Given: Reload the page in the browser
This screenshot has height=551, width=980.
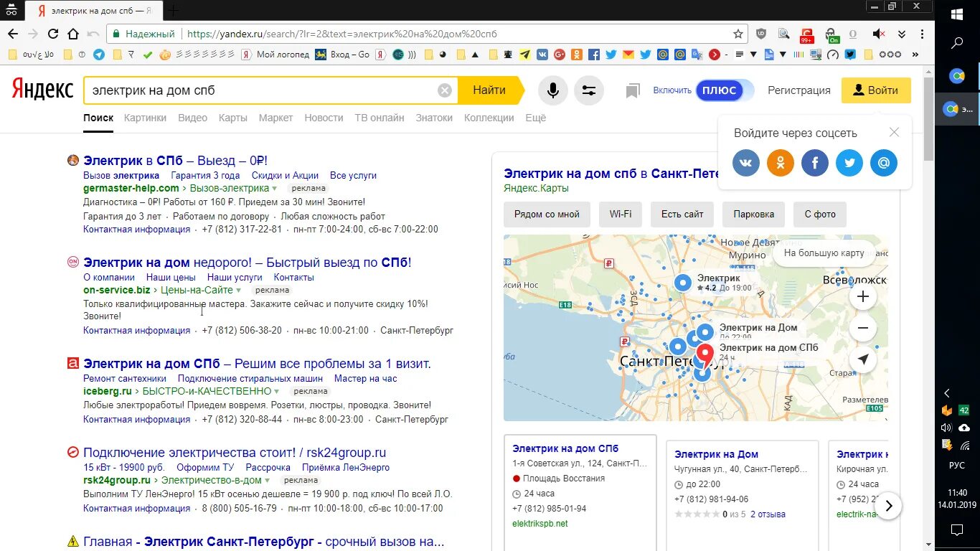Looking at the screenshot, I should (x=53, y=34).
